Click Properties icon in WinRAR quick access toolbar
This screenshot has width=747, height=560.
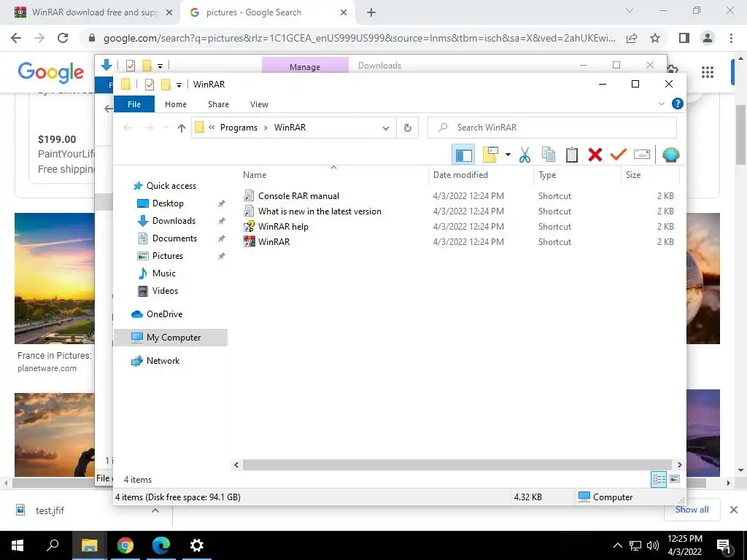coord(150,85)
